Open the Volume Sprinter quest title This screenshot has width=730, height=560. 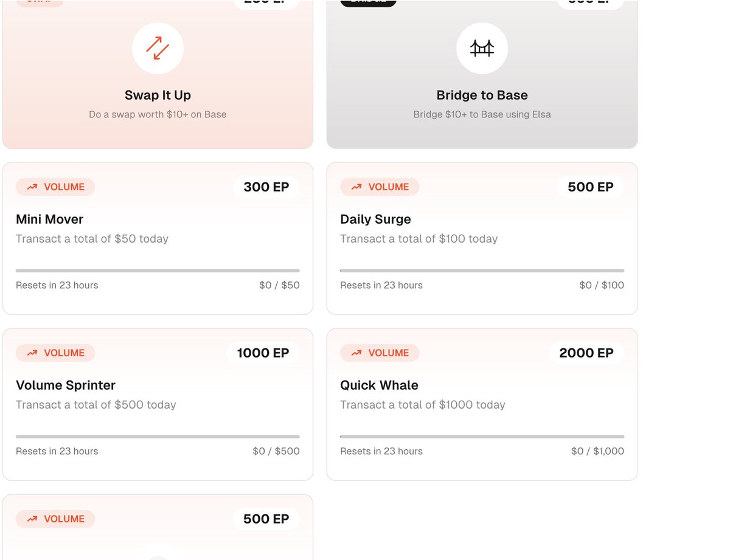65,385
